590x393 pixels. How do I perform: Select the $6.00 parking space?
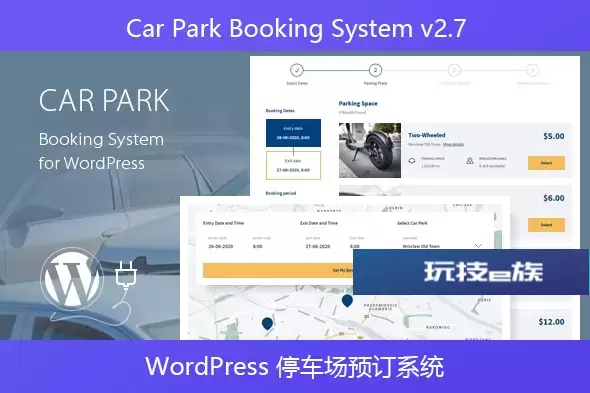coord(546,225)
